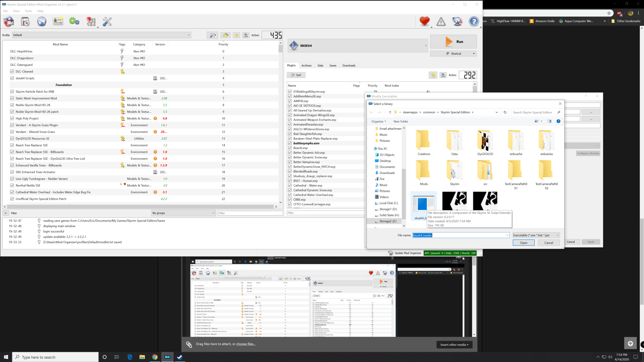Viewport: 644px width, 362px height.
Task: Toggle the High Poly Project checkbox
Action: click(12, 118)
